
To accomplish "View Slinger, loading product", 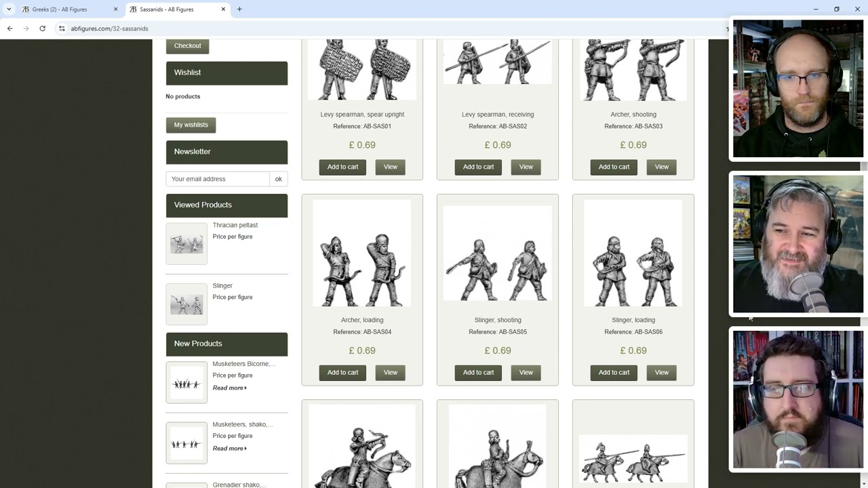I will [x=662, y=372].
